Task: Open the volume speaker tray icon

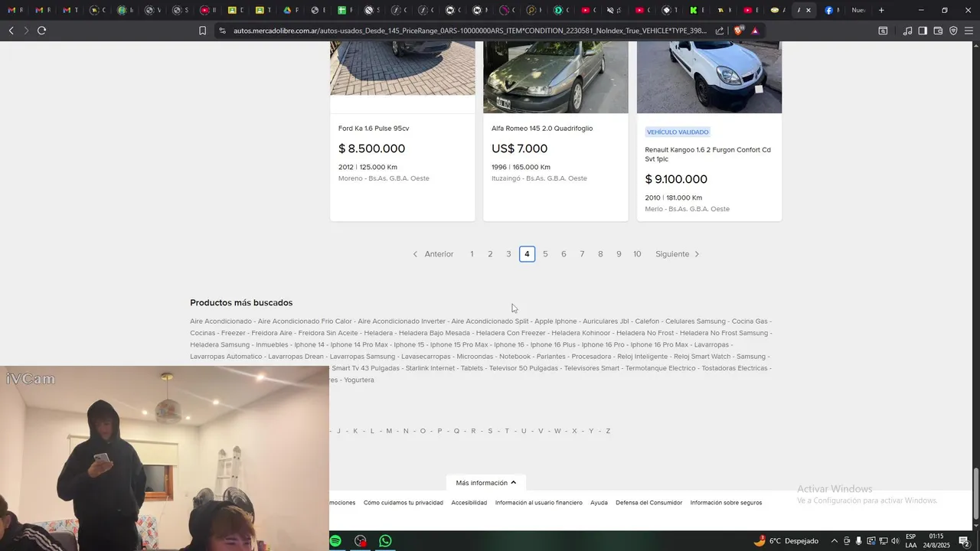Action: coord(895,541)
